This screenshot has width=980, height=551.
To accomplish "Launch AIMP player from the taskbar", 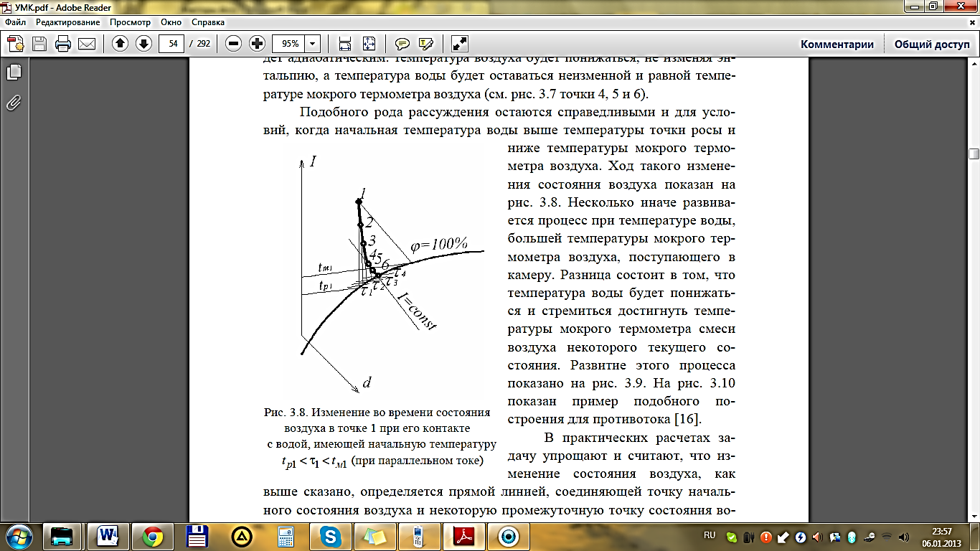I will 242,536.
